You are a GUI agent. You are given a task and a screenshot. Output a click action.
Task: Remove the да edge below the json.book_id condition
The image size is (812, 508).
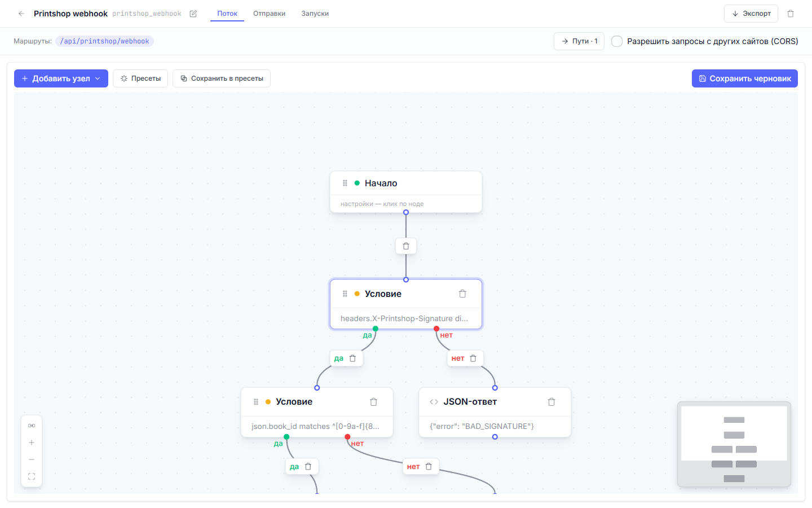tap(308, 467)
